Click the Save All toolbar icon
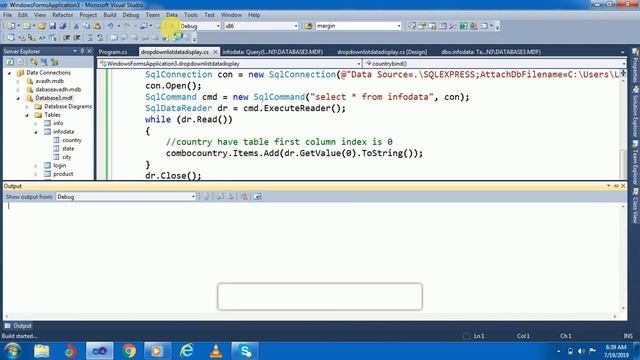 [x=63, y=26]
